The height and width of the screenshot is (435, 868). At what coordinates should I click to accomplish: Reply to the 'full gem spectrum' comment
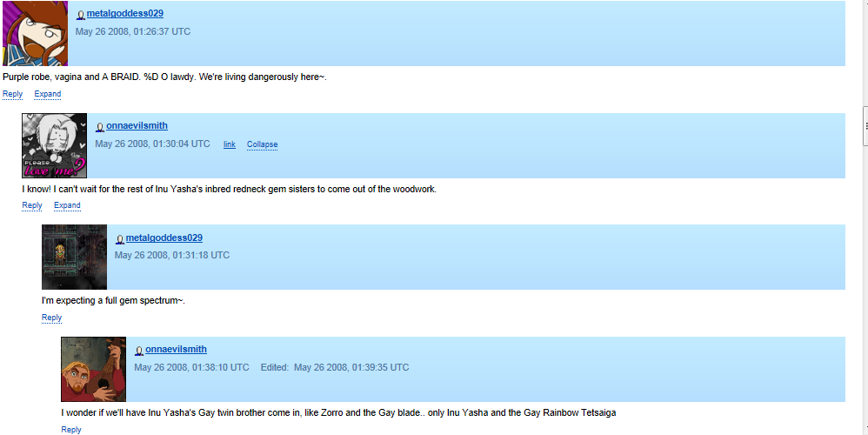pyautogui.click(x=51, y=318)
